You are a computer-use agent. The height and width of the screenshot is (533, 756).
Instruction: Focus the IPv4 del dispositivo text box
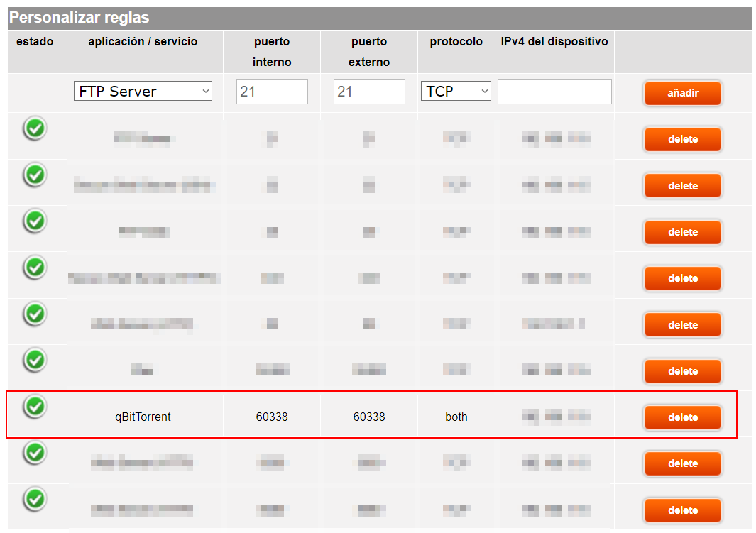tap(554, 92)
